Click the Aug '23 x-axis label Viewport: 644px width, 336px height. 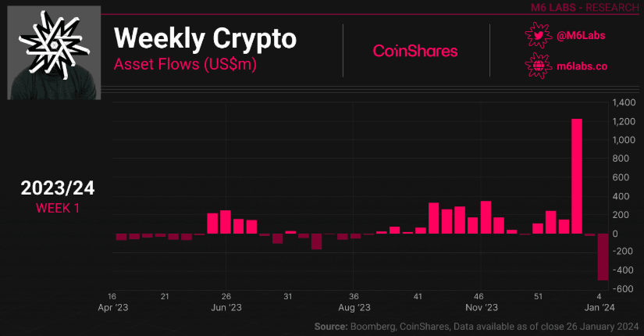pyautogui.click(x=354, y=307)
